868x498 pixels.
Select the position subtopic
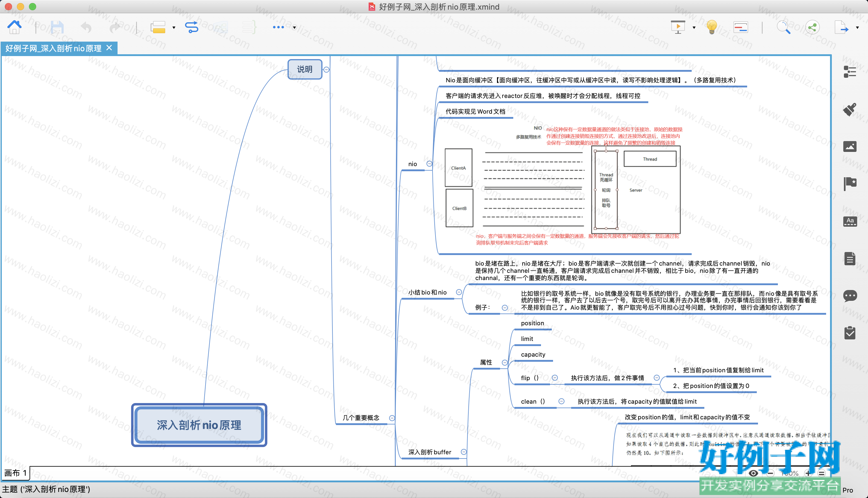[x=532, y=323]
